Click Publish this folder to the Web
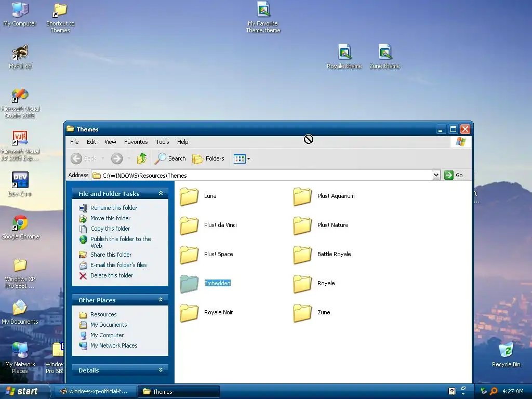The width and height of the screenshot is (532, 399). point(121,242)
